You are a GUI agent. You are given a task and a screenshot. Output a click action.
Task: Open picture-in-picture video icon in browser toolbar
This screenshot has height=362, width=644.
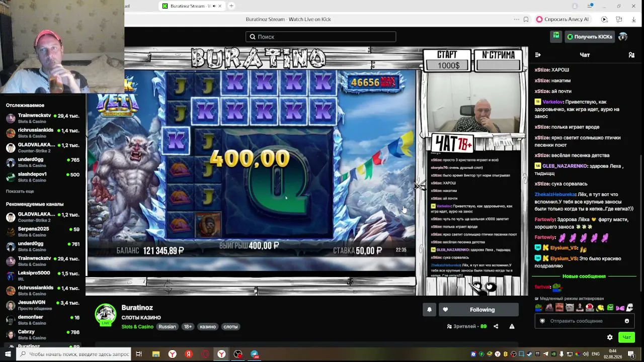604,20
